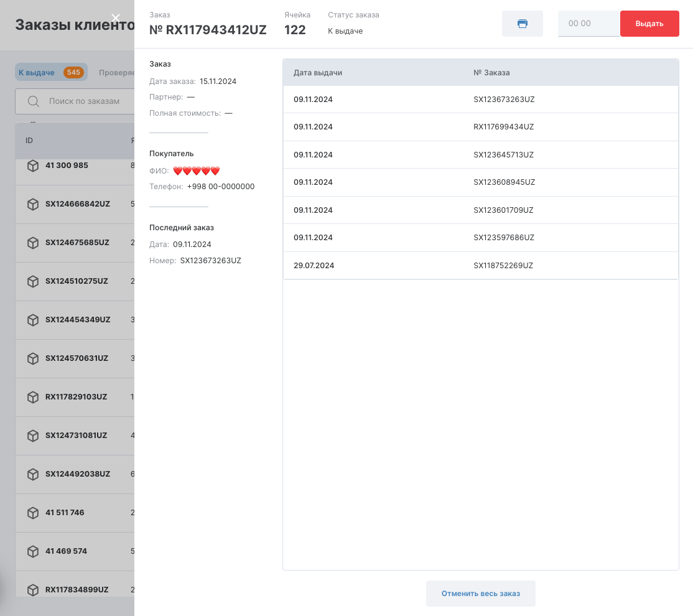Select order SX124570631UZ in list
The width and height of the screenshot is (693, 616).
pos(77,358)
